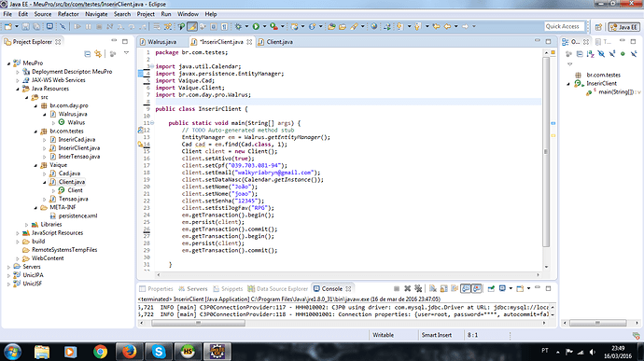Screen dimensions: 644x361
Task: Switch to the Walrus.java editor tab
Action: (159, 42)
